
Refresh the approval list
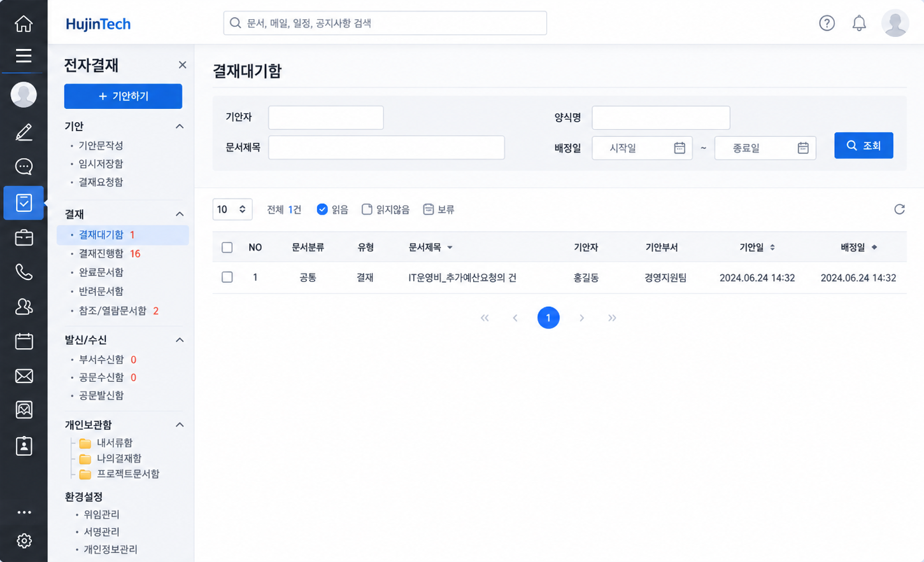click(899, 209)
